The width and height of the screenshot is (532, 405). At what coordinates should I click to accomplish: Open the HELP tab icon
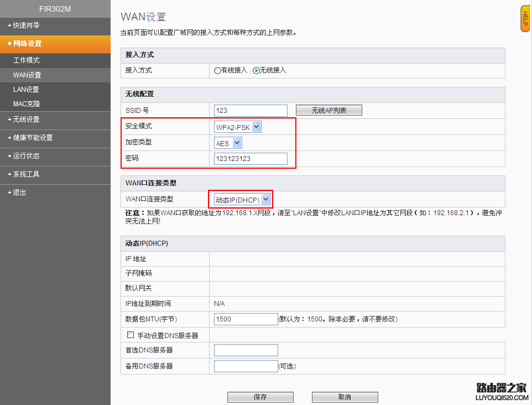pos(525,20)
